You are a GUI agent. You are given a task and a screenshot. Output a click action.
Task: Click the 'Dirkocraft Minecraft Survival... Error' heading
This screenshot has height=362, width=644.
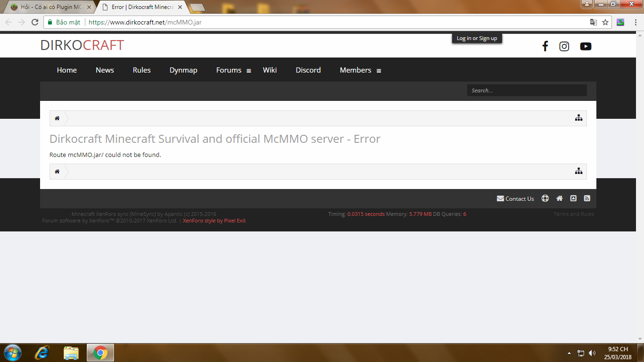coord(215,139)
